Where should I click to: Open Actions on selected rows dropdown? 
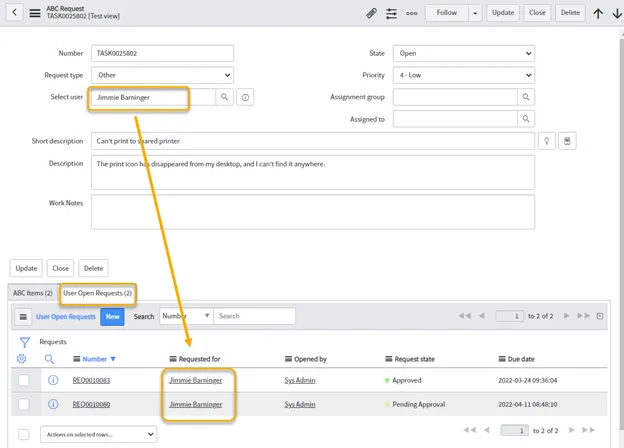coord(98,435)
